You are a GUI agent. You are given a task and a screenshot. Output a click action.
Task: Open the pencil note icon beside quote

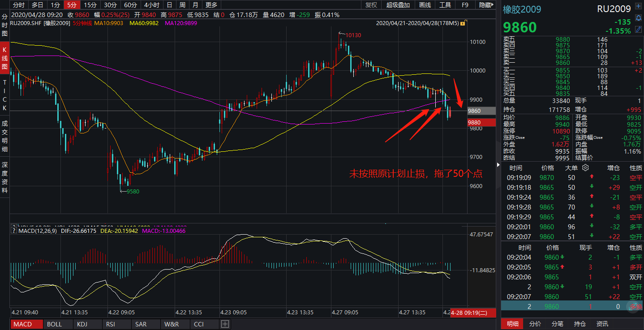(639, 30)
